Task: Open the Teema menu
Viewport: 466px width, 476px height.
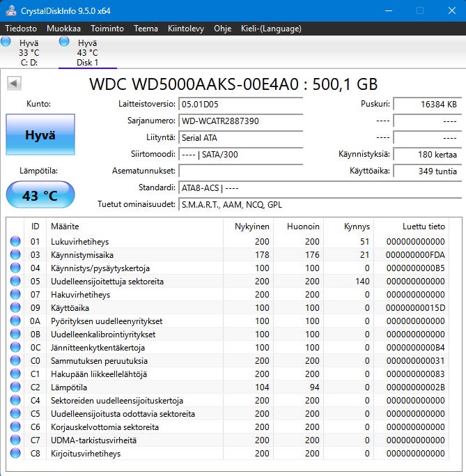Action: click(146, 29)
